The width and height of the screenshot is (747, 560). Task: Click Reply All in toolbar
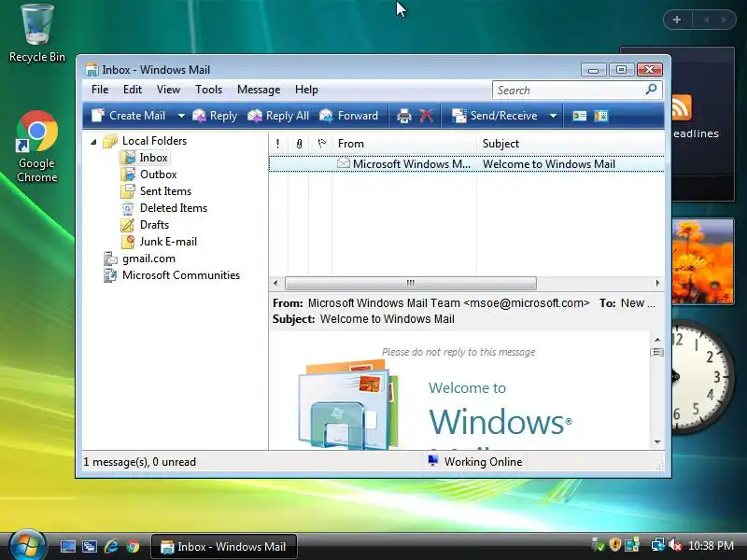[x=278, y=116]
